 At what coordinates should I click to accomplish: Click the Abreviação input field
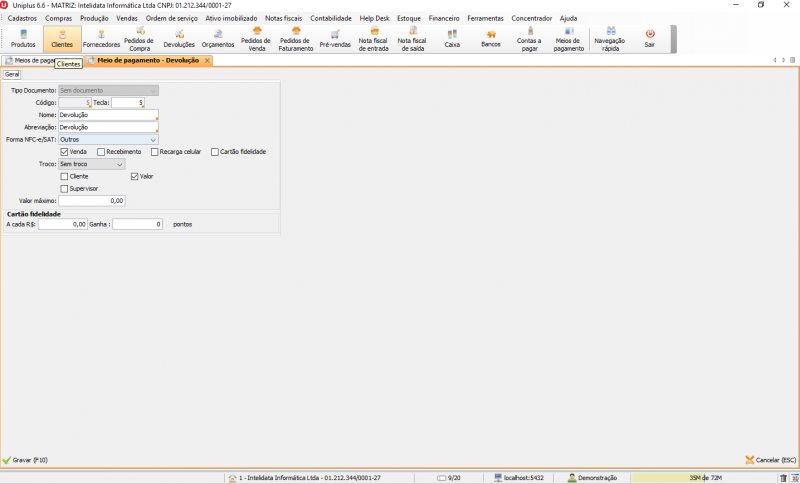[x=108, y=127]
